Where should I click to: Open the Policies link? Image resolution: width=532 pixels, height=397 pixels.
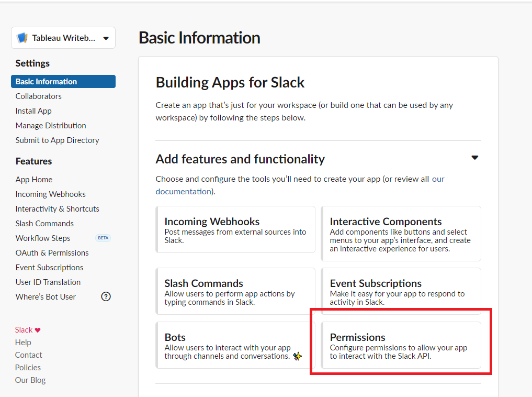pos(28,368)
